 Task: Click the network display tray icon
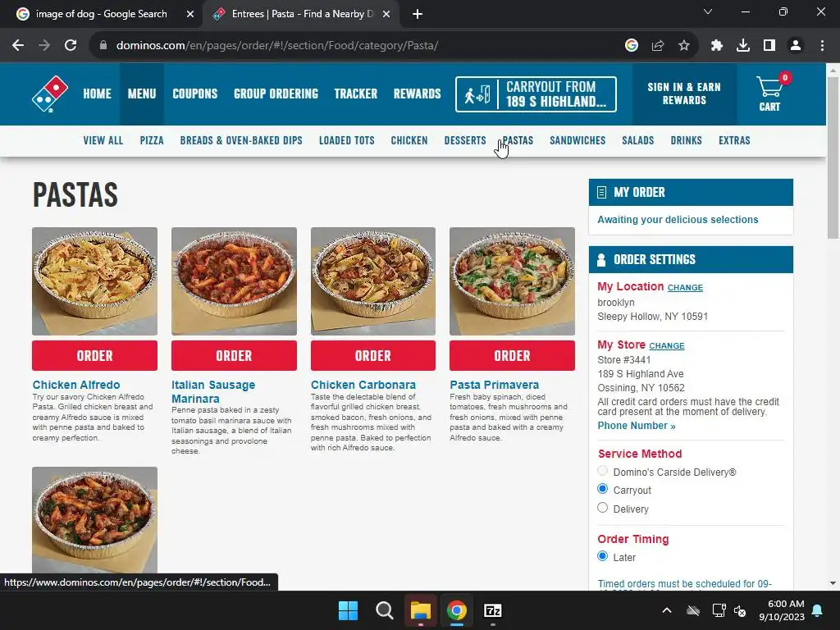[719, 610]
